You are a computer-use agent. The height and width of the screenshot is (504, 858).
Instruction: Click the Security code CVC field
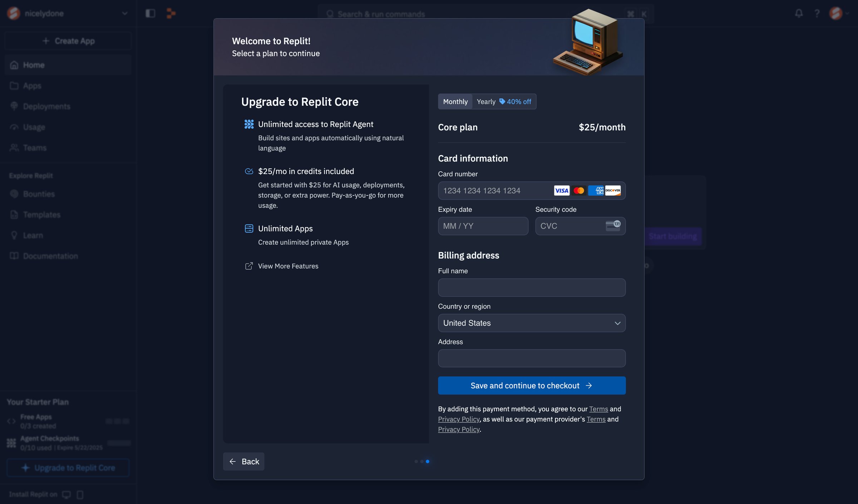pos(580,226)
